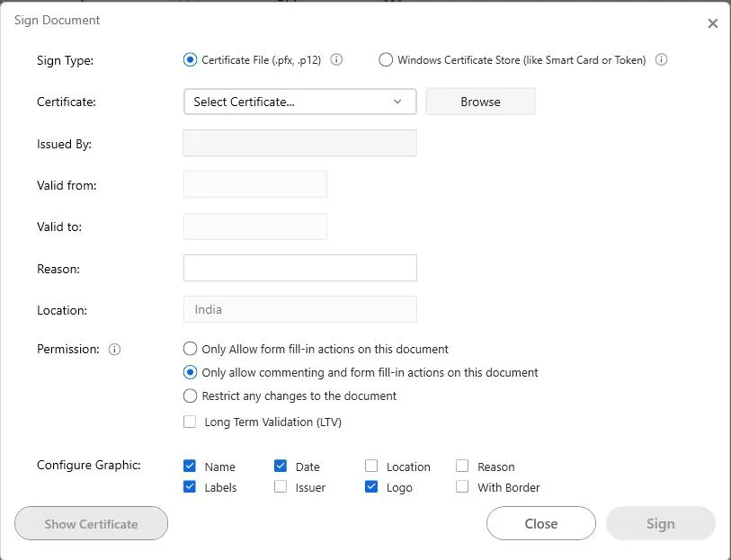Click into the Reason text field
The height and width of the screenshot is (560, 731).
pyautogui.click(x=299, y=268)
